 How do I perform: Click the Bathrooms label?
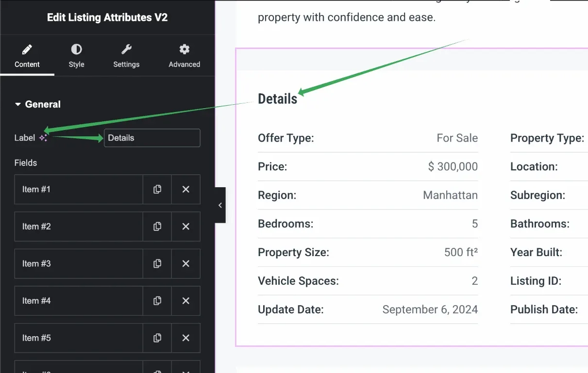[x=539, y=224]
